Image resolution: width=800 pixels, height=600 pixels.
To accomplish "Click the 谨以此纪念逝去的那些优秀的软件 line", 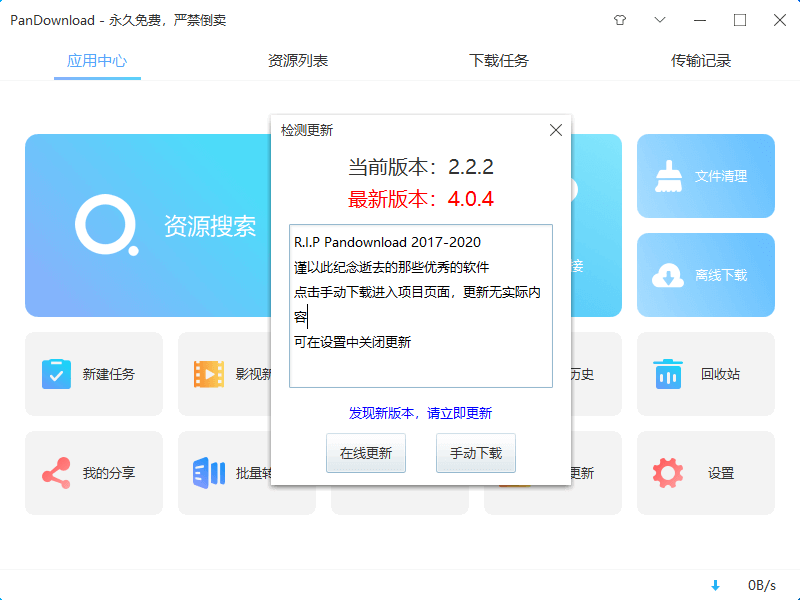I will coord(391,267).
